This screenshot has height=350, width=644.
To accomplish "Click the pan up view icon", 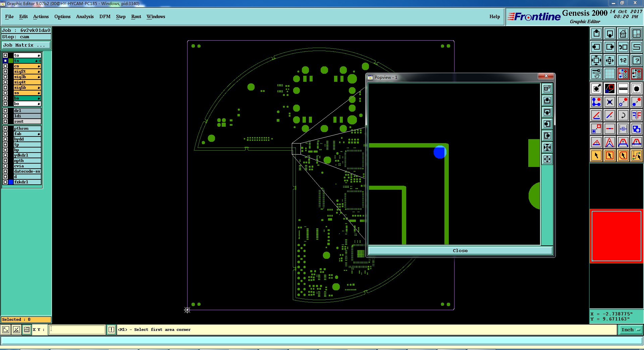I will [596, 34].
